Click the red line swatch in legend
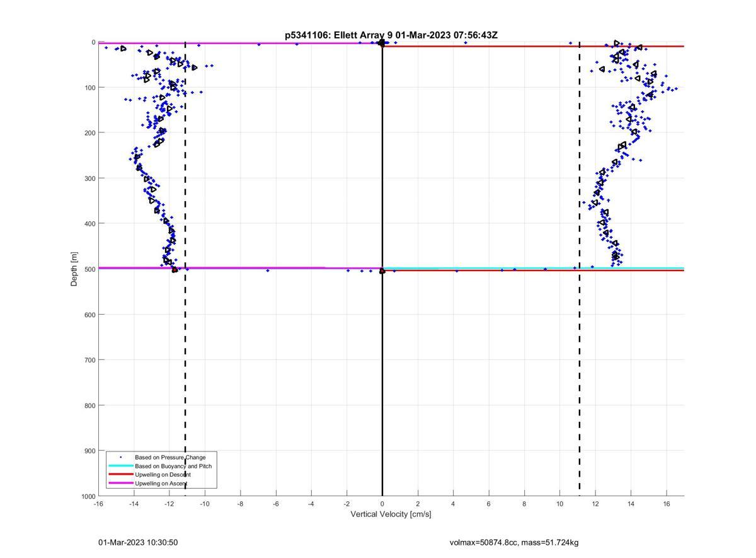 coord(121,474)
